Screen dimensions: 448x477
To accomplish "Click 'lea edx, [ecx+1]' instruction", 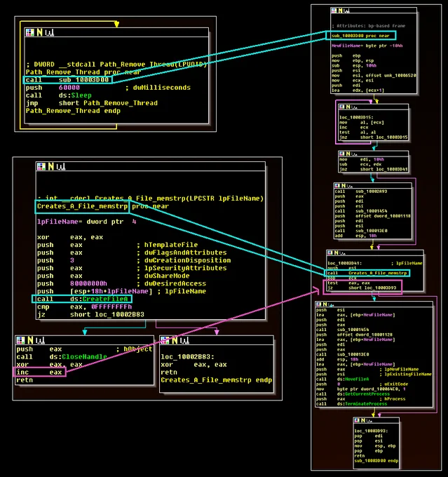I will 358,90.
